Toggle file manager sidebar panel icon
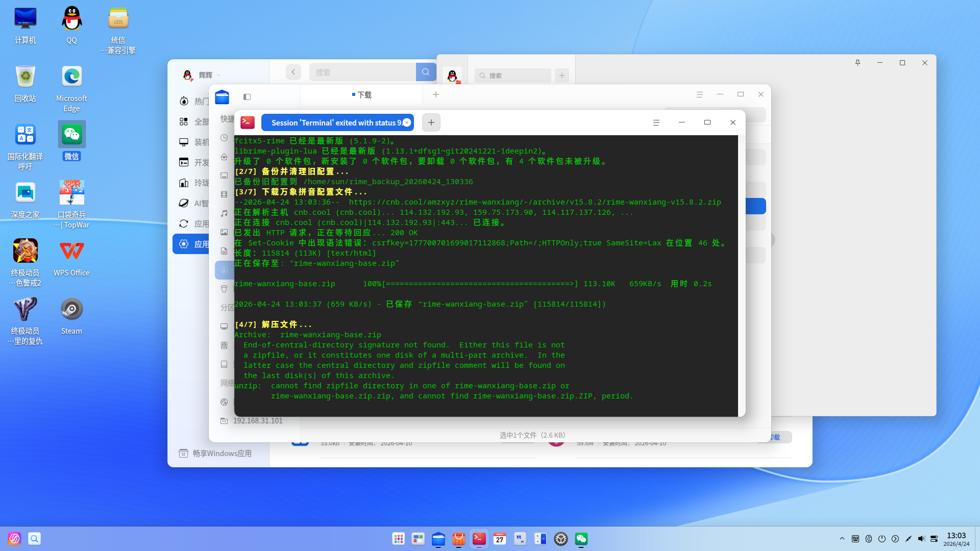This screenshot has height=551, width=980. (x=247, y=97)
